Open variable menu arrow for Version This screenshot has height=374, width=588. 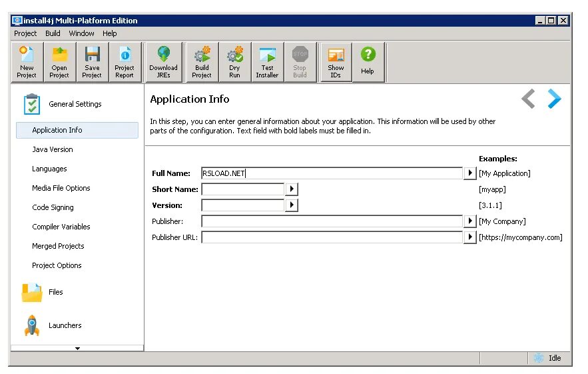coord(292,205)
